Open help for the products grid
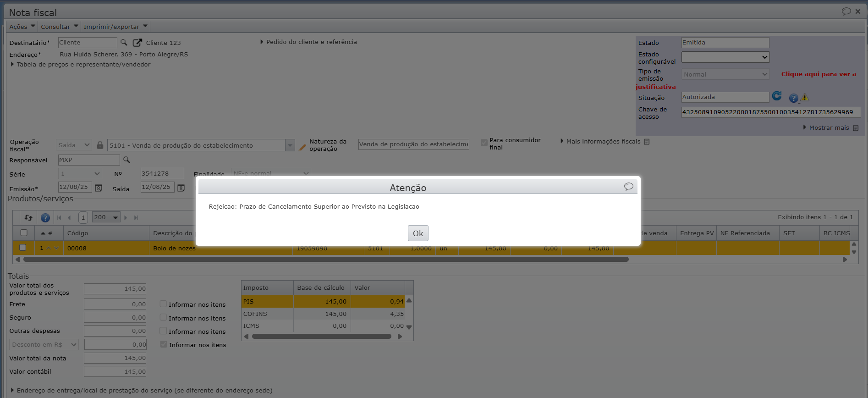The width and height of the screenshot is (868, 398). (45, 217)
